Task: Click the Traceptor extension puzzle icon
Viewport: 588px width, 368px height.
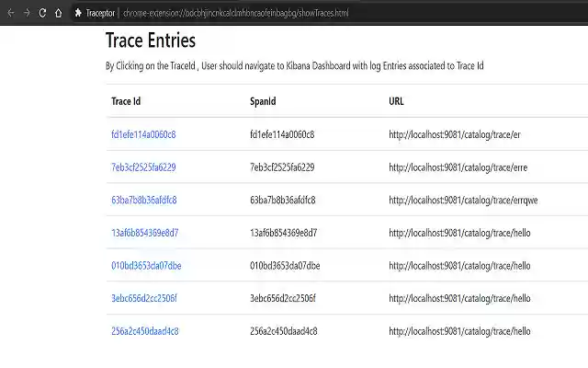Action: coord(78,13)
